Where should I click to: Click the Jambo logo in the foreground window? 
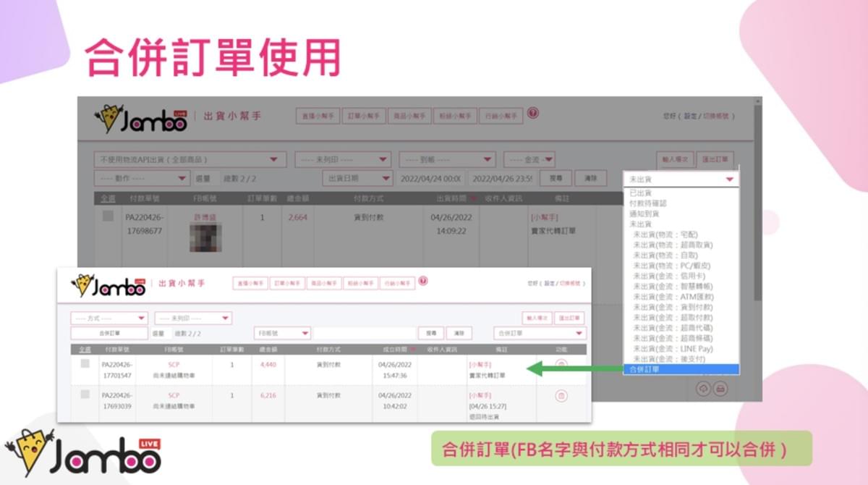109,286
